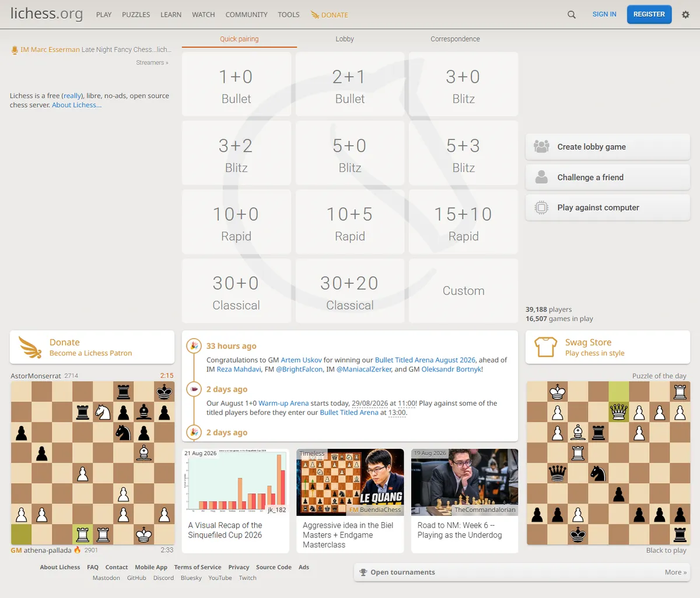Screen dimensions: 700x598
Task: Click the 33 hours ago timeline icon
Action: [194, 346]
